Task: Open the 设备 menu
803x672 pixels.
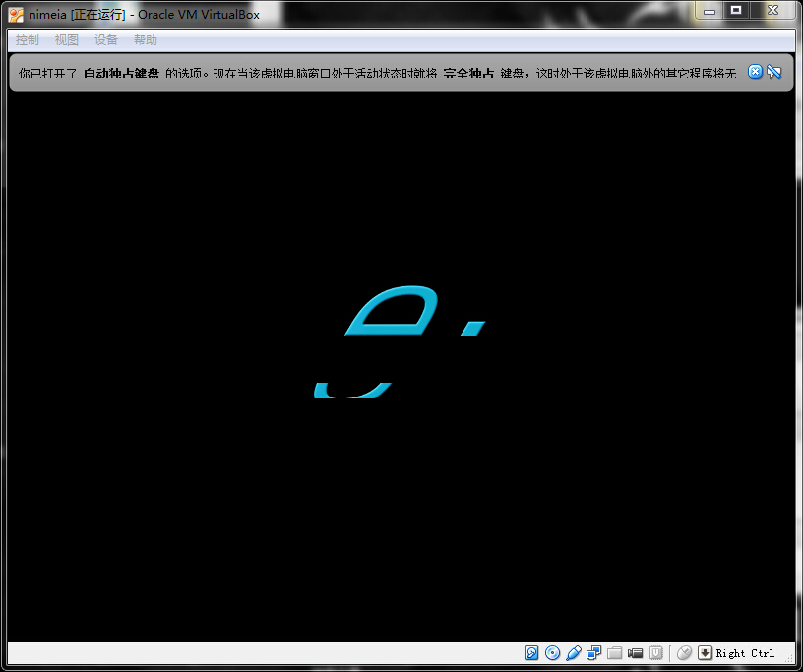Action: 106,40
